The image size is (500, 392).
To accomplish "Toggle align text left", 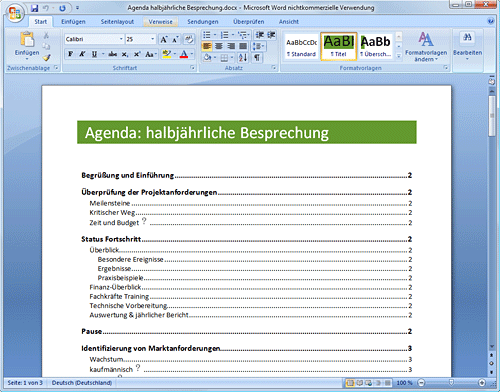I will tap(207, 46).
